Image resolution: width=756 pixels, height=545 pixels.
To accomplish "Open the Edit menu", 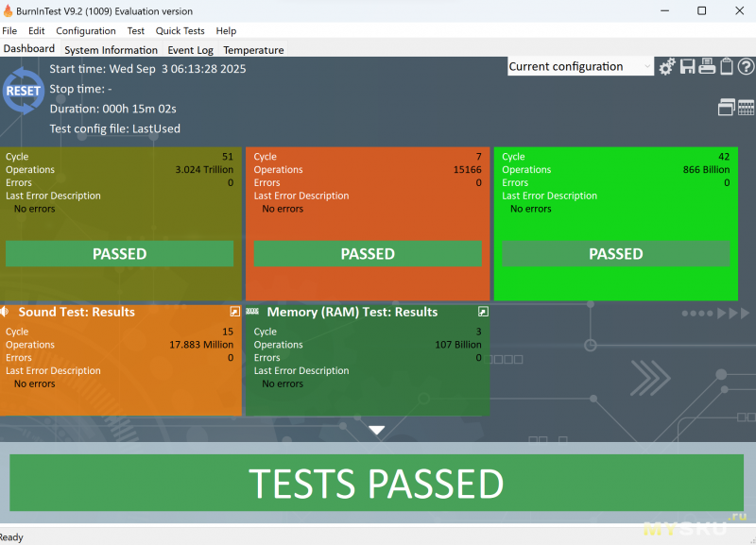I will point(37,31).
